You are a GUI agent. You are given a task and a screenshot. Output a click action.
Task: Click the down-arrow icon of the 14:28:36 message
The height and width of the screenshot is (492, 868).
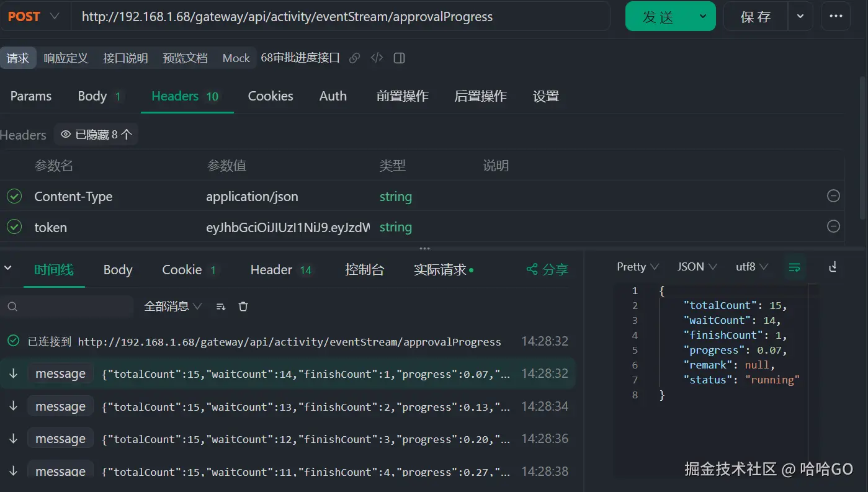point(13,439)
